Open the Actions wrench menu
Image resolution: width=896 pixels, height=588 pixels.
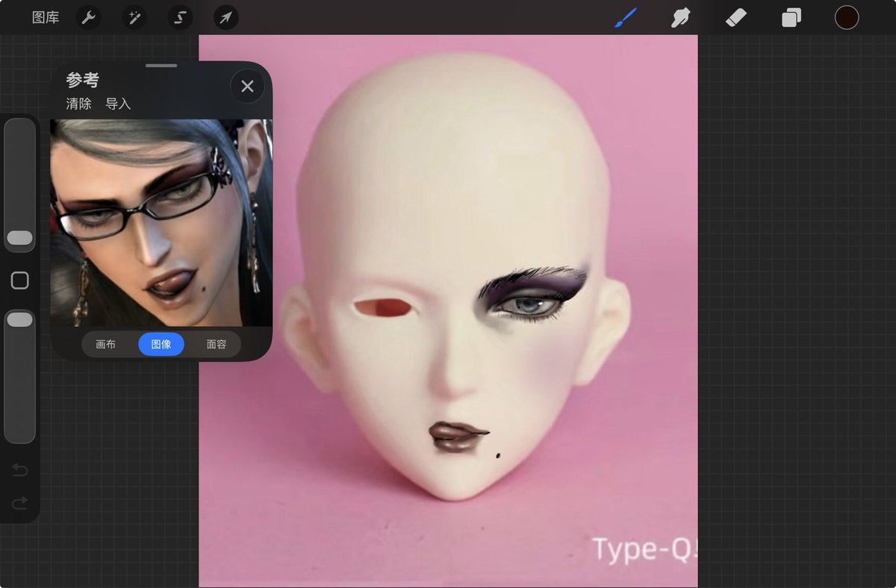89,17
